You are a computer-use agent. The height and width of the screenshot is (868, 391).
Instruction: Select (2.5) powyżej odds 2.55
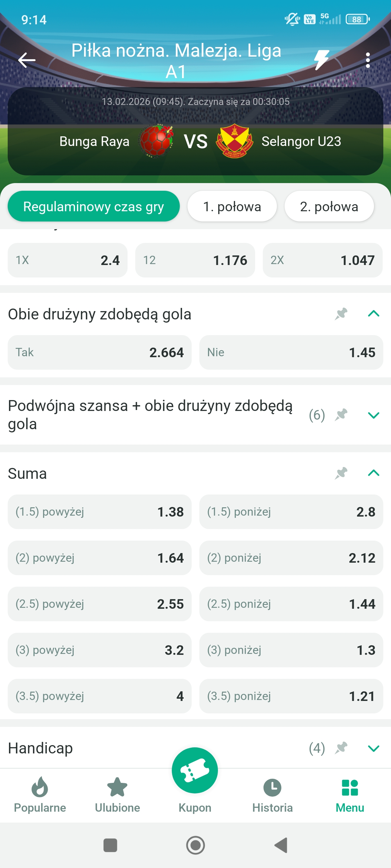pyautogui.click(x=100, y=604)
